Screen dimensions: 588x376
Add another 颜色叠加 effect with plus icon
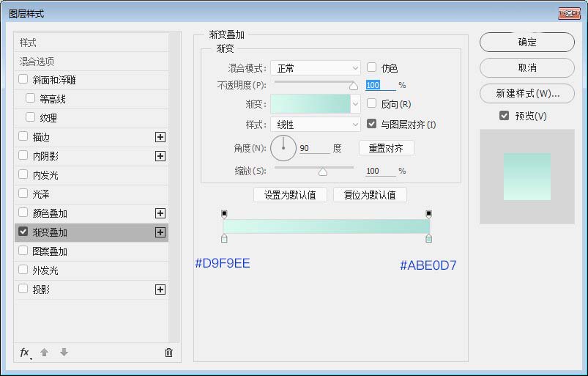[x=160, y=213]
